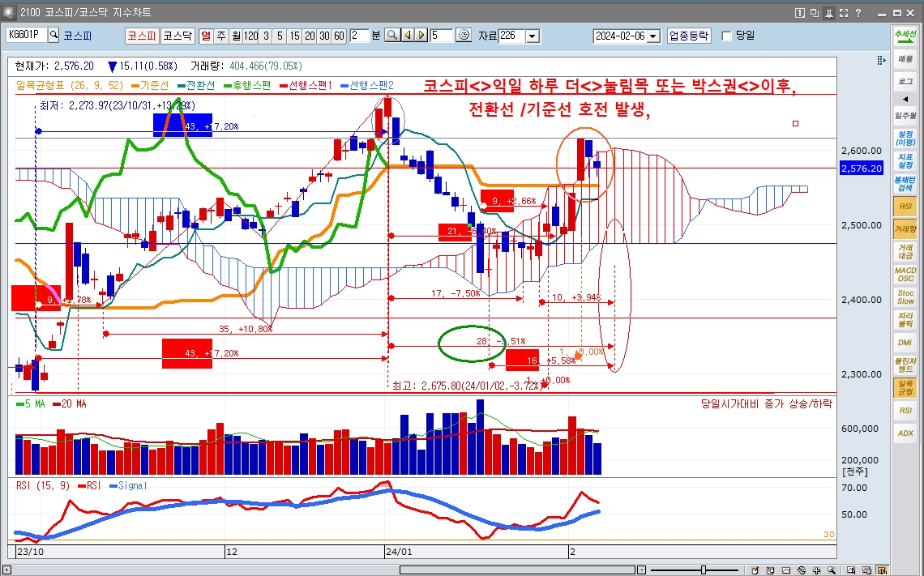Screen dimensions: 924x576
Task: Toggle the 파라볼릭 Parabolic indicator in sidebar
Action: tap(905, 319)
